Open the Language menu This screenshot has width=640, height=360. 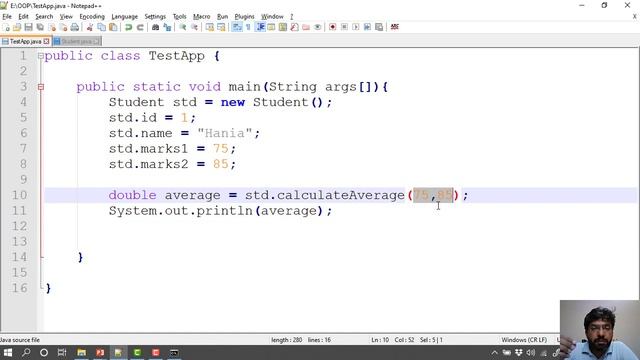(x=124, y=17)
